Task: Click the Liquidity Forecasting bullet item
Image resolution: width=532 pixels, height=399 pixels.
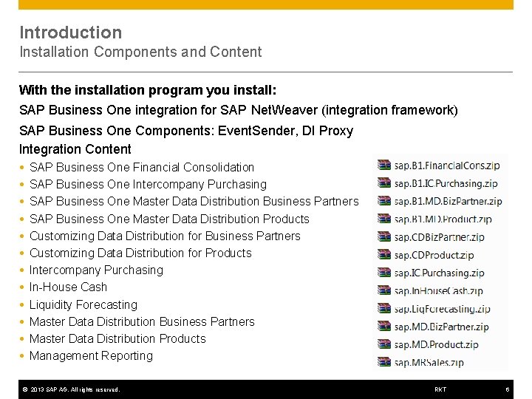Action: [x=83, y=304]
